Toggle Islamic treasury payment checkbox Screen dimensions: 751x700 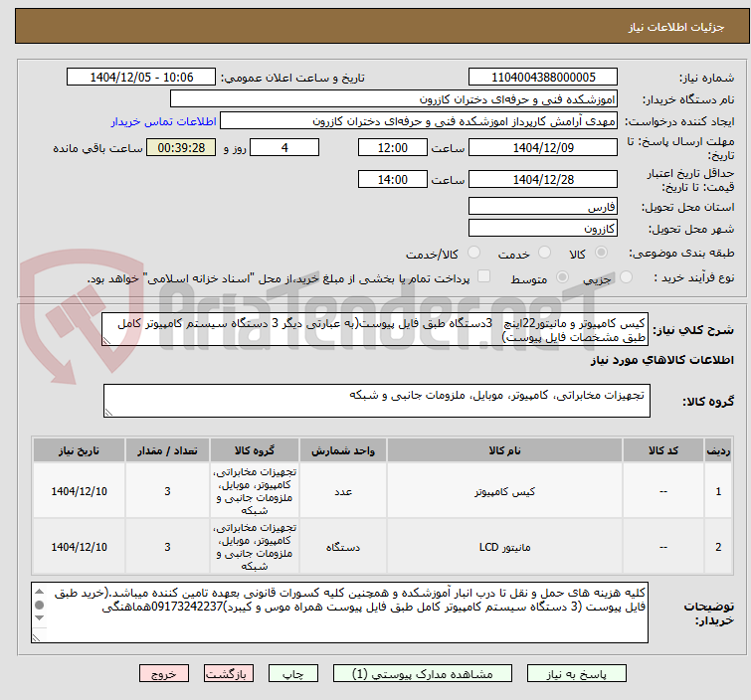[x=483, y=276]
